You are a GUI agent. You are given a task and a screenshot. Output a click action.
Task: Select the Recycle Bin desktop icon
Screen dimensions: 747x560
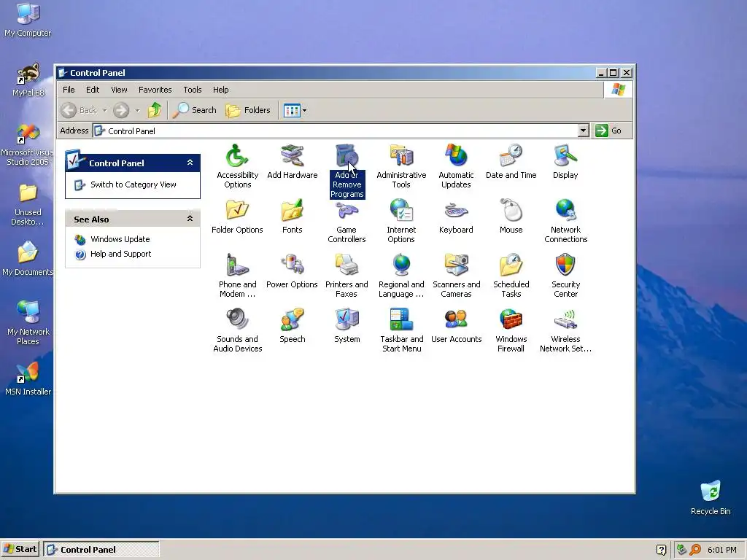click(711, 498)
